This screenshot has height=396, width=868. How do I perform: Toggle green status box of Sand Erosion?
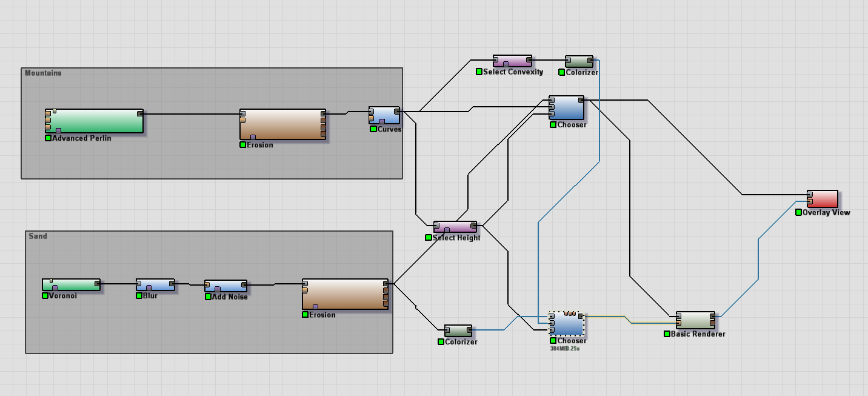pos(305,315)
